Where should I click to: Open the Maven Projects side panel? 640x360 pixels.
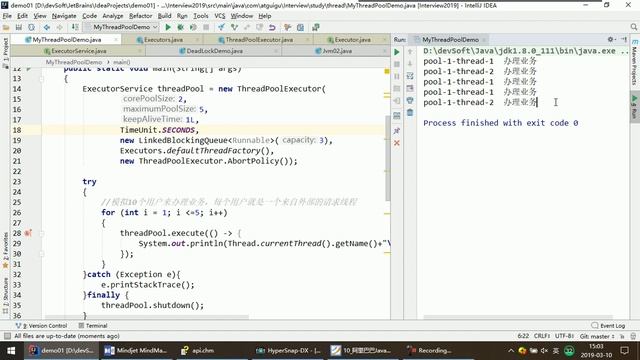634,63
